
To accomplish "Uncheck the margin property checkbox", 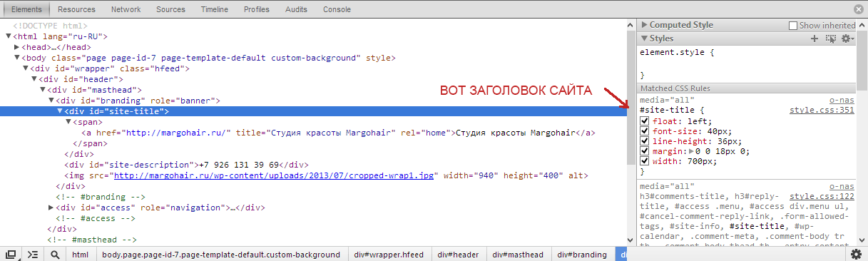I will click(x=645, y=151).
